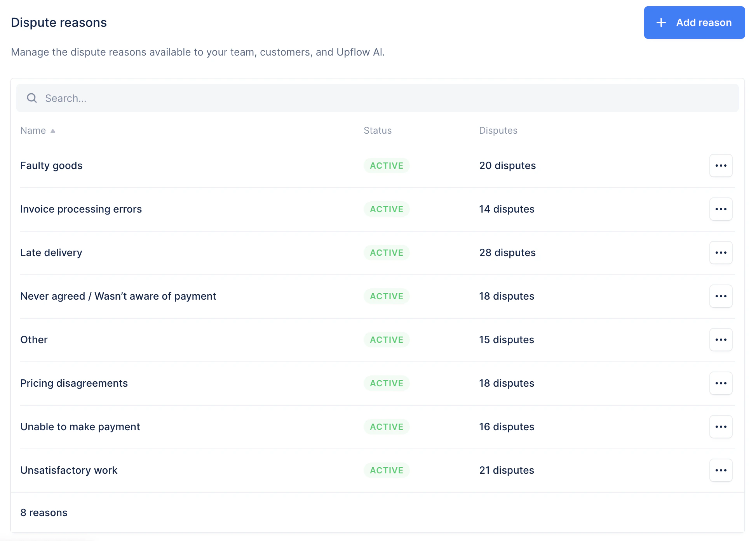Click the Dispute reasons heading
Viewport: 756px width, 541px height.
point(59,23)
